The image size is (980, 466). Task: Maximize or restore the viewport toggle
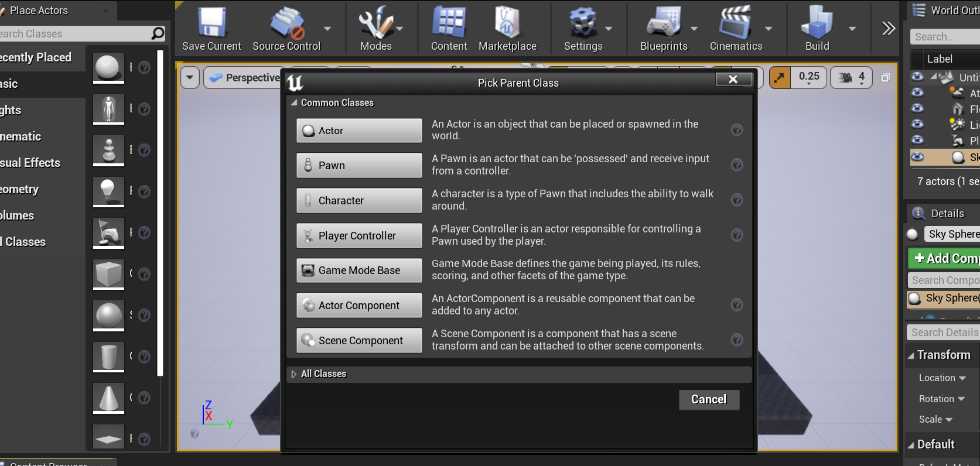point(885,77)
